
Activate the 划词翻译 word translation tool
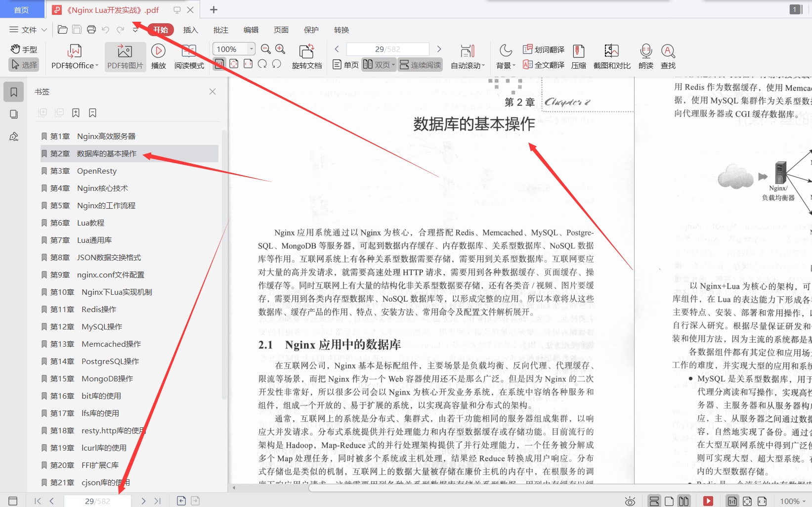point(544,49)
